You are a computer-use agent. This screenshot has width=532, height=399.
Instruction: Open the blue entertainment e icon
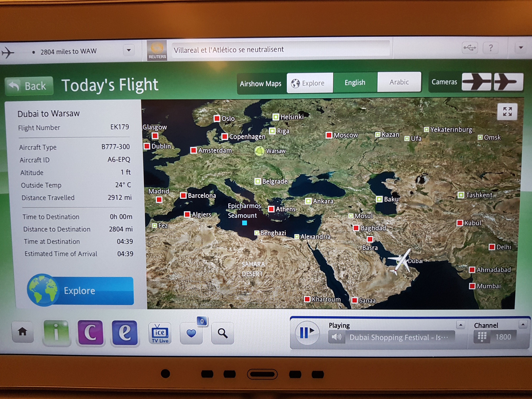pos(125,333)
